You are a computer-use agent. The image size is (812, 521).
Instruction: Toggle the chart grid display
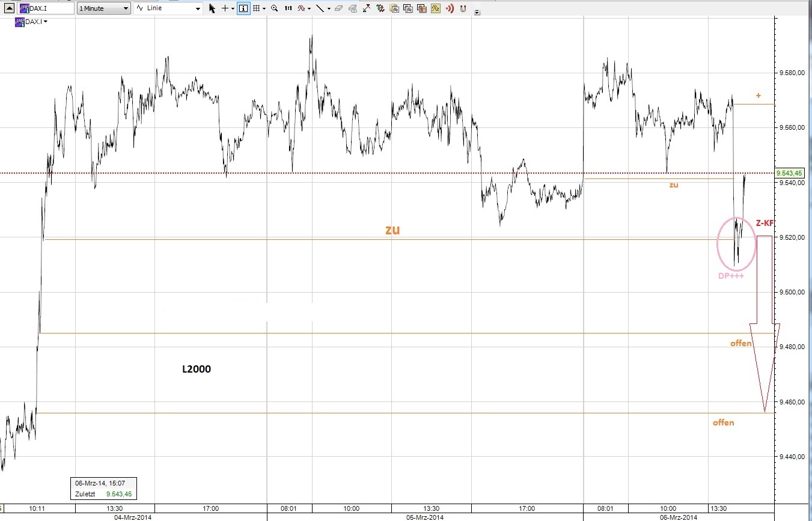click(x=257, y=8)
